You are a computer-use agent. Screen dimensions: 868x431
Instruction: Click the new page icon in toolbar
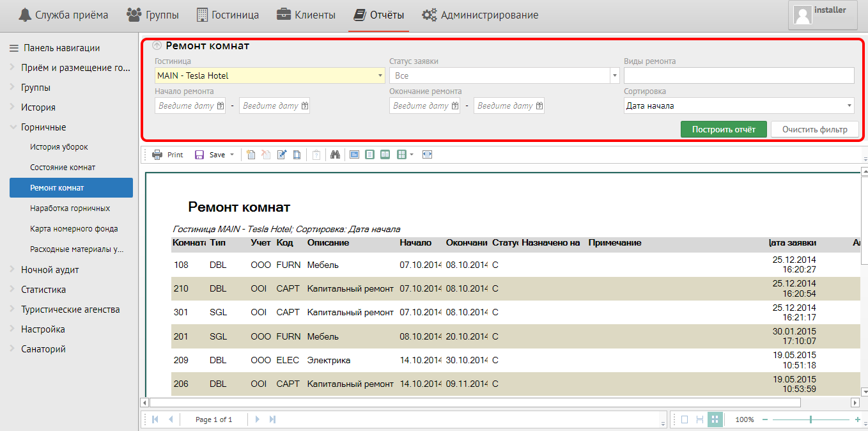(251, 155)
